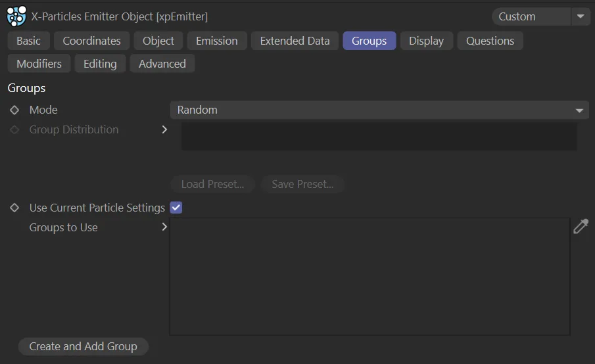Click the xpEmitter object icon
Screen dimensions: 595x364
pos(16,16)
